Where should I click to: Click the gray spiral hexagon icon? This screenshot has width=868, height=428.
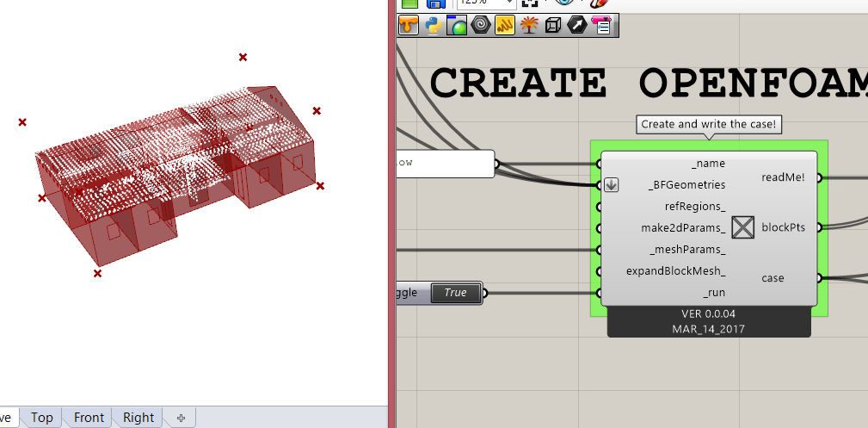pos(481,25)
